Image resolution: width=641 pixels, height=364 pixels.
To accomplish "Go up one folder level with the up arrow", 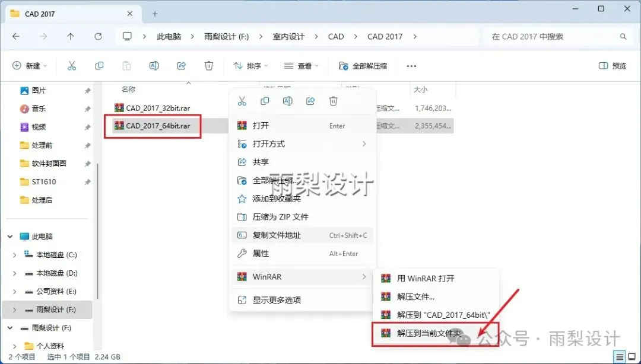I will coord(70,36).
